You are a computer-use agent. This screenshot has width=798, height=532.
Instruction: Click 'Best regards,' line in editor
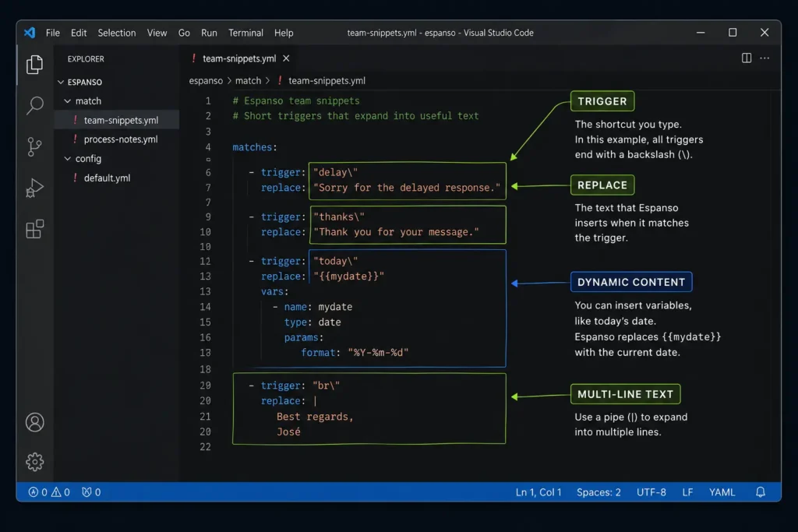pyautogui.click(x=315, y=417)
